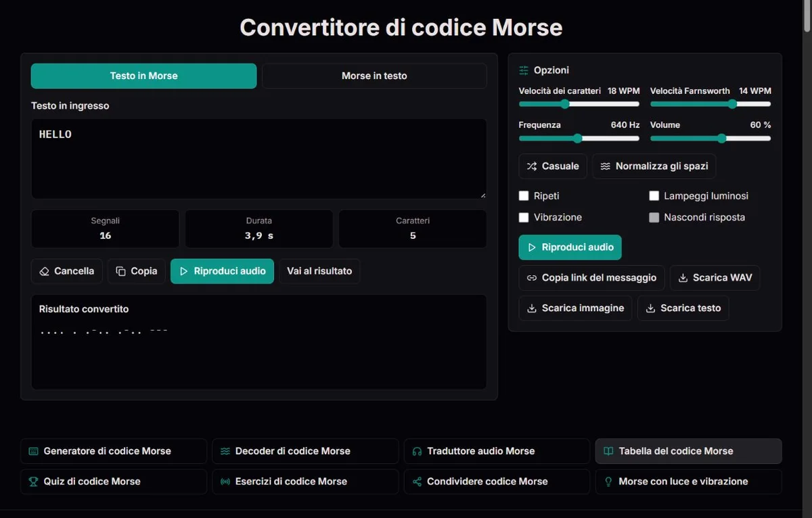This screenshot has width=812, height=518.
Task: Click the share icon for Condividere codice Morse
Action: tap(417, 481)
